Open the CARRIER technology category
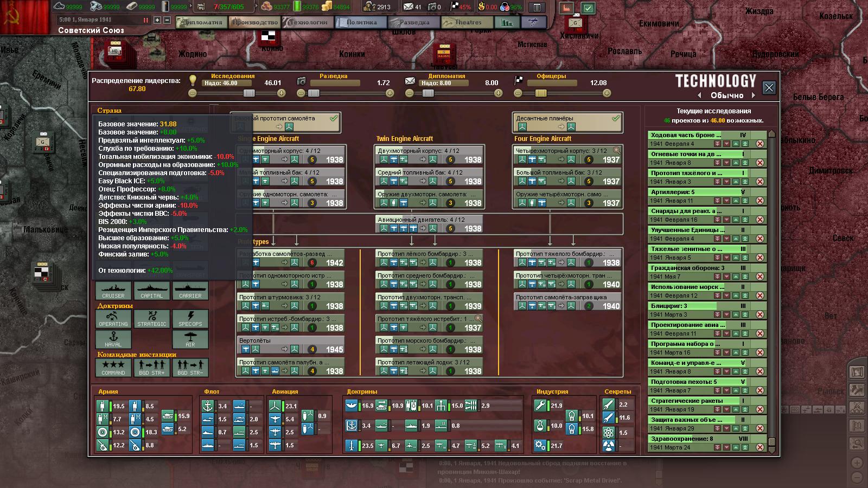Viewport: 868px width, 488px height. (190, 290)
